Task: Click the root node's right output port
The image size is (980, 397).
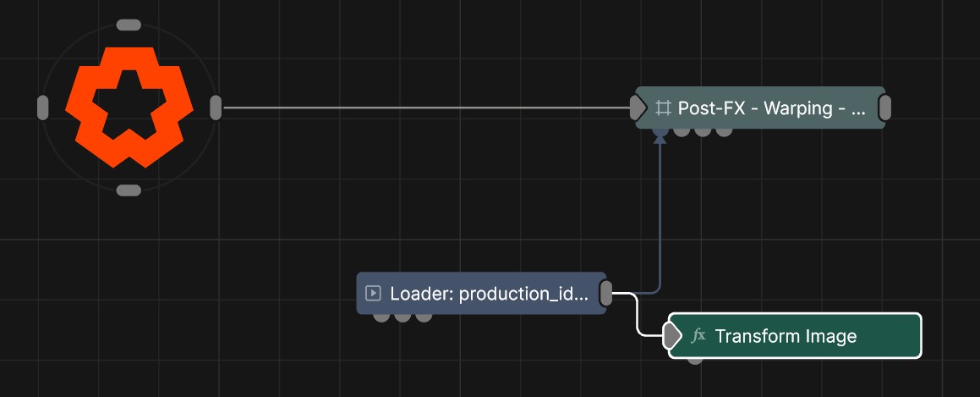Action: (x=216, y=108)
